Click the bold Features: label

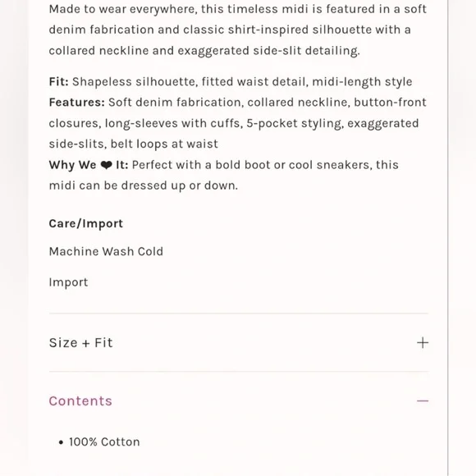tap(77, 103)
